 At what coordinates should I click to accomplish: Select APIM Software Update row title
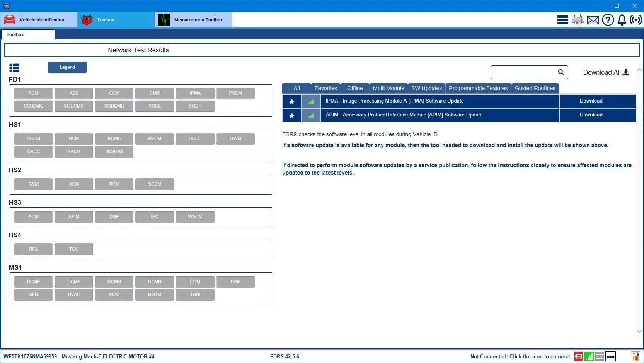404,115
